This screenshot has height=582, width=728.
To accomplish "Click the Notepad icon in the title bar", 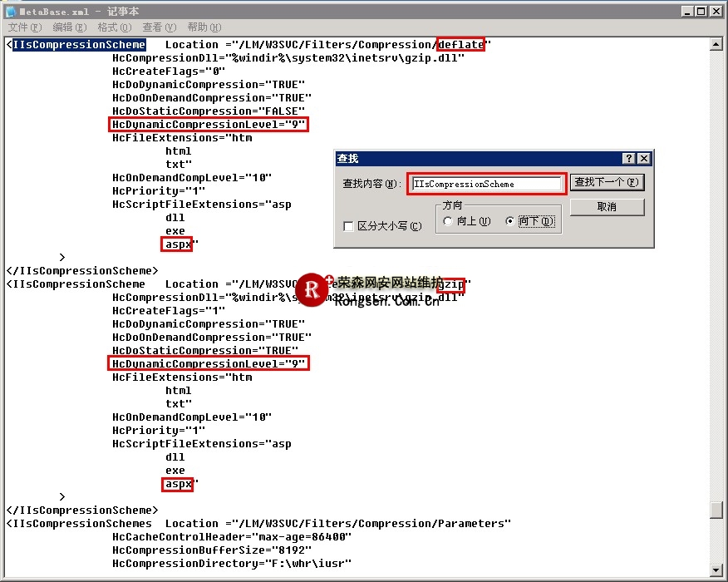I will (x=11, y=11).
